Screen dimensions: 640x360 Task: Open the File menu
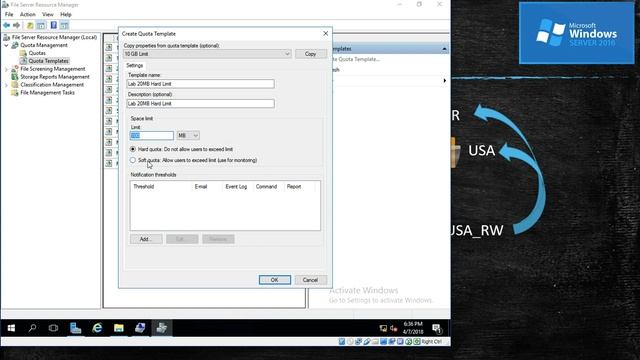coord(9,14)
